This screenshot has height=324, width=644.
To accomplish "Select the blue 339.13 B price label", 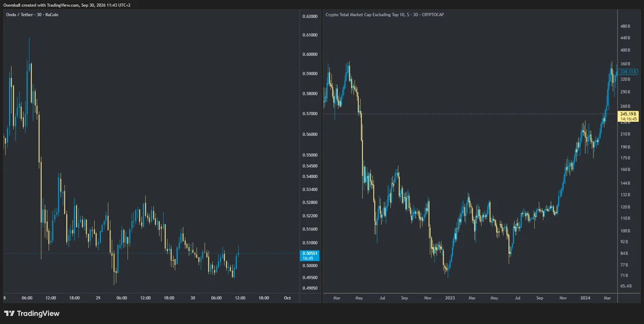I will click(628, 71).
